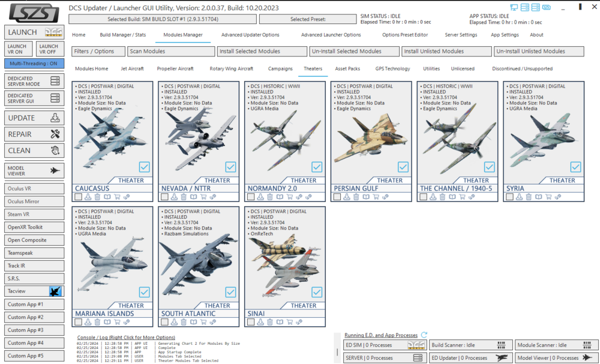Uncheck the blue checkmark on the SOUTH ATLANTIC card

(x=230, y=292)
